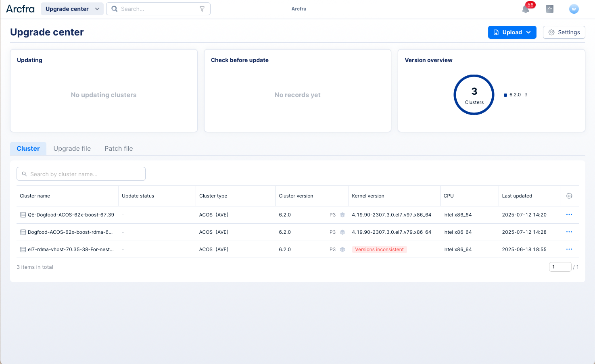The height and width of the screenshot is (364, 595).
Task: Switch to the Upgrade file tab
Action: click(72, 149)
